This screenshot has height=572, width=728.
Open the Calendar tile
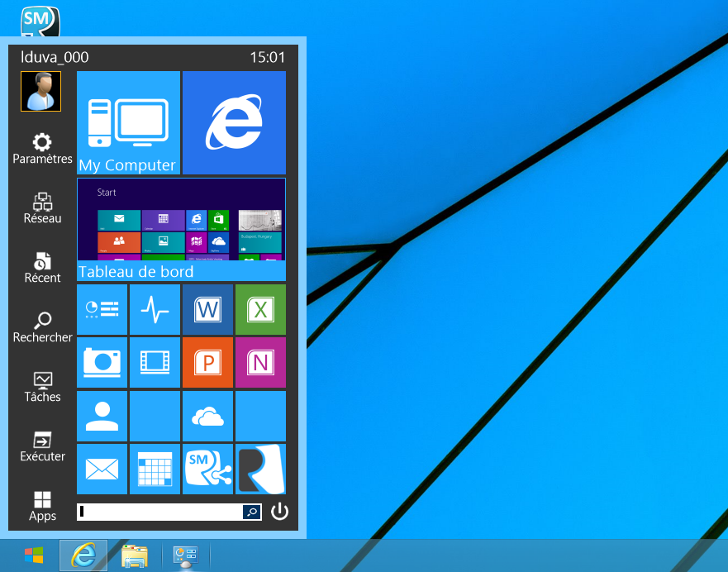point(155,469)
